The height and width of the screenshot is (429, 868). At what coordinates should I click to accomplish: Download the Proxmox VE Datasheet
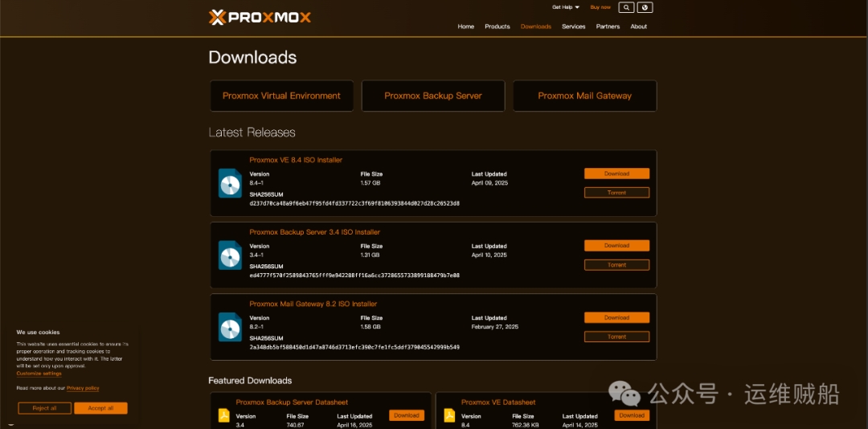point(632,415)
